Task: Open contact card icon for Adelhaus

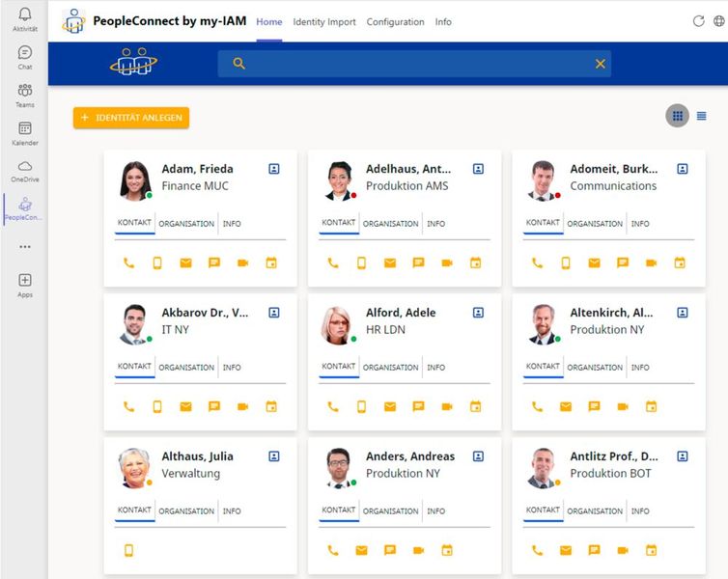Action: [x=478, y=169]
